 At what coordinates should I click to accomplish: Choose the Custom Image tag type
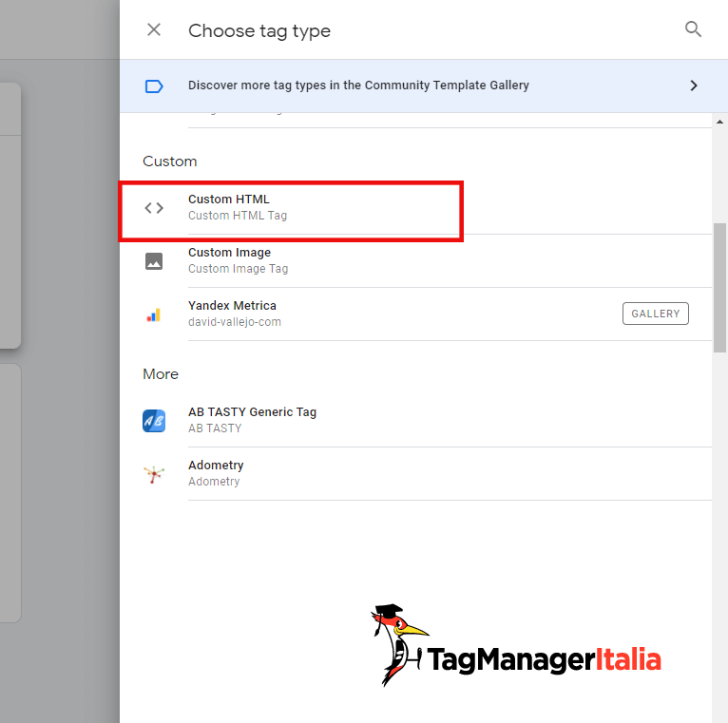click(415, 261)
